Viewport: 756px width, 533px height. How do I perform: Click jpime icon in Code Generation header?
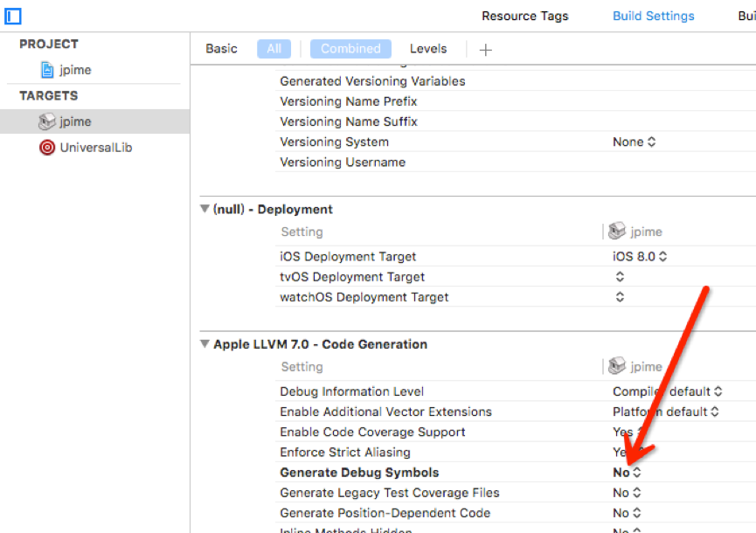coord(617,367)
